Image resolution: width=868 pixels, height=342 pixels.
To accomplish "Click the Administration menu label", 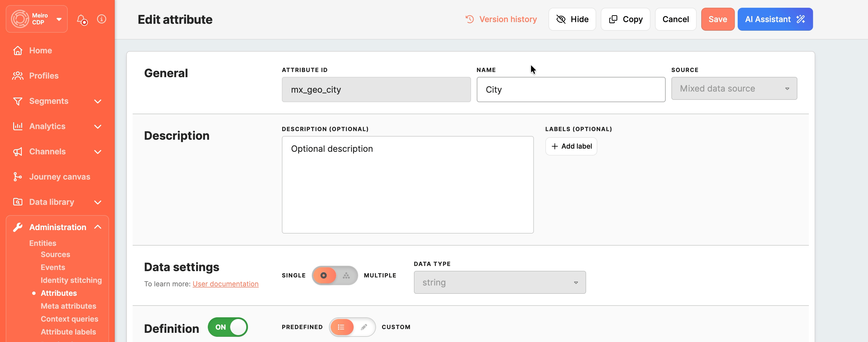I will pyautogui.click(x=58, y=228).
